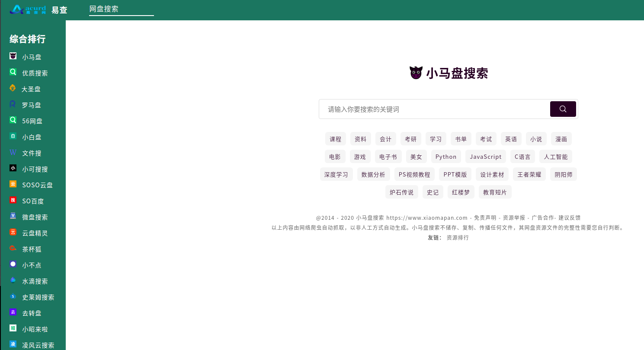This screenshot has height=350, width=644.
Task: Click the 资料 keyword tag
Action: pos(361,139)
